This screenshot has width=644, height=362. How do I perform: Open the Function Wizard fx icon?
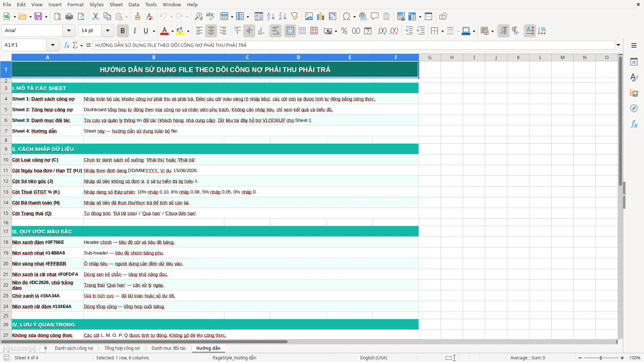point(67,46)
